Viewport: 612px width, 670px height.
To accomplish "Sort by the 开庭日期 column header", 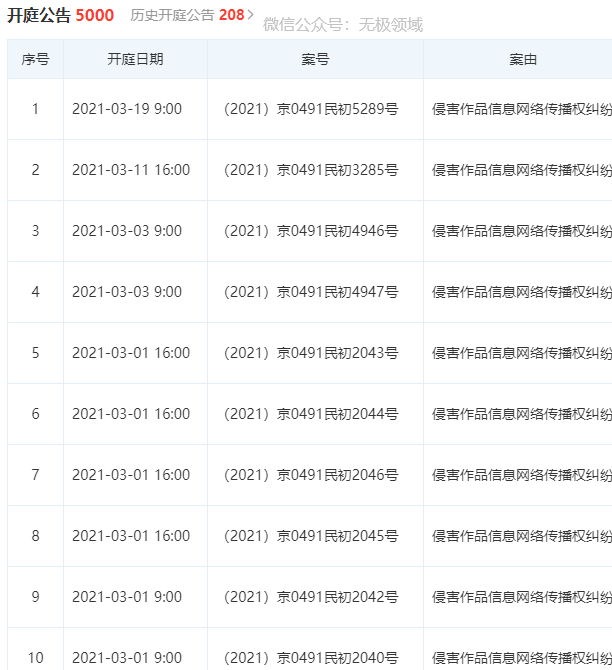I will pyautogui.click(x=135, y=60).
